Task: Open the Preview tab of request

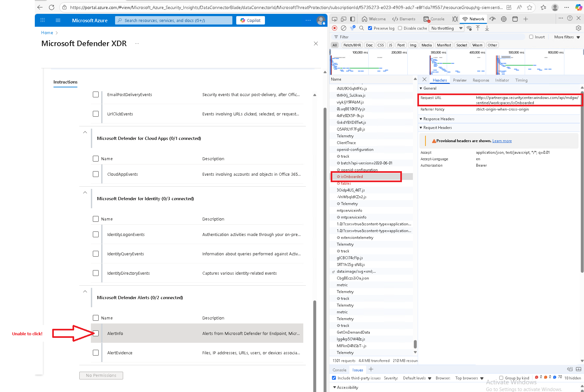Action: point(460,80)
